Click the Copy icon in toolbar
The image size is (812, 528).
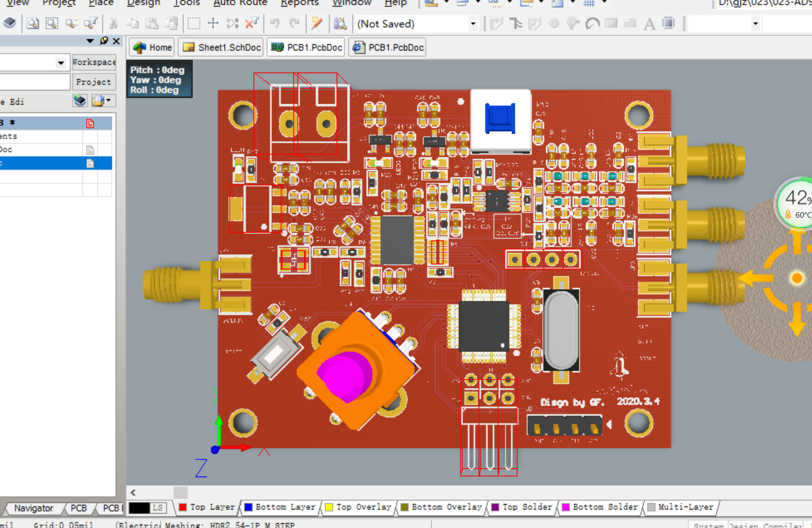[132, 23]
